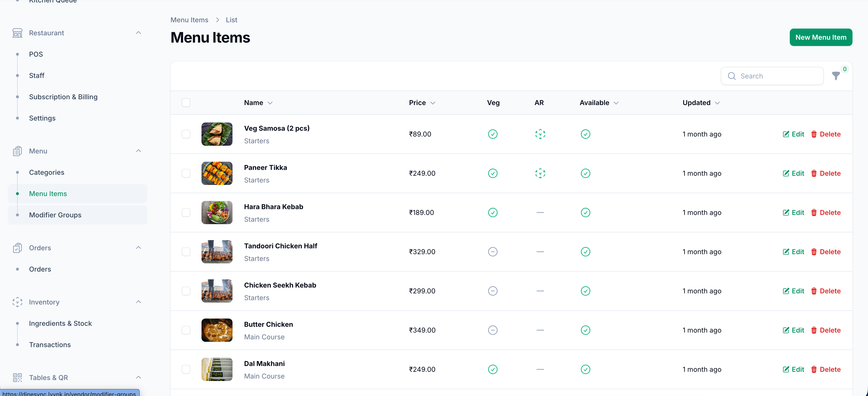Viewport: 868px width, 396px height.
Task: Navigate to Modifier Groups in sidebar
Action: coord(55,215)
